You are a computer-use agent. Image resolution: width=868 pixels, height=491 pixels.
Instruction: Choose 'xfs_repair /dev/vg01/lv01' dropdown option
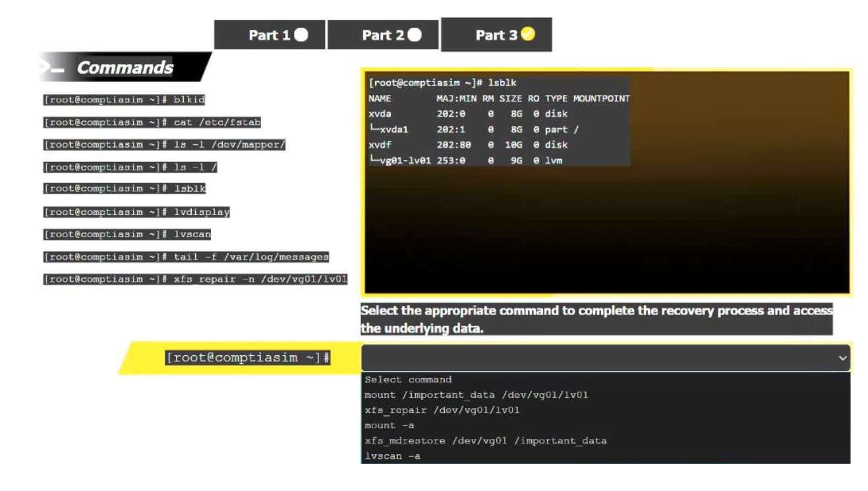[442, 410]
